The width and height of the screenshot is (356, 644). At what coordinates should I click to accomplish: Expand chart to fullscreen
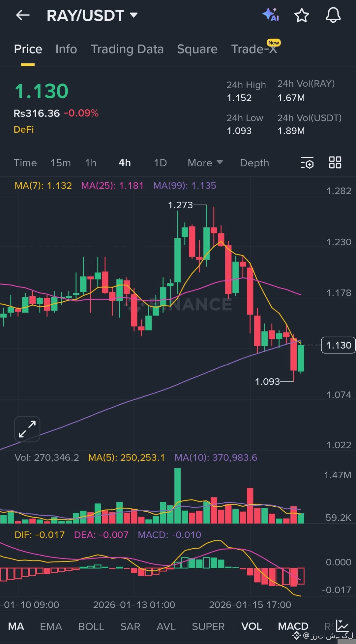pos(27,429)
